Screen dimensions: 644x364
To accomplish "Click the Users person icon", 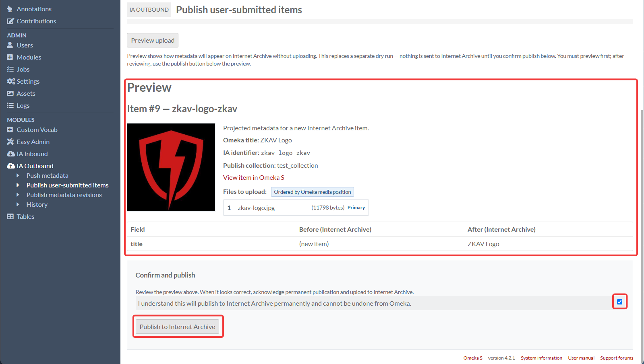I will 10,45.
